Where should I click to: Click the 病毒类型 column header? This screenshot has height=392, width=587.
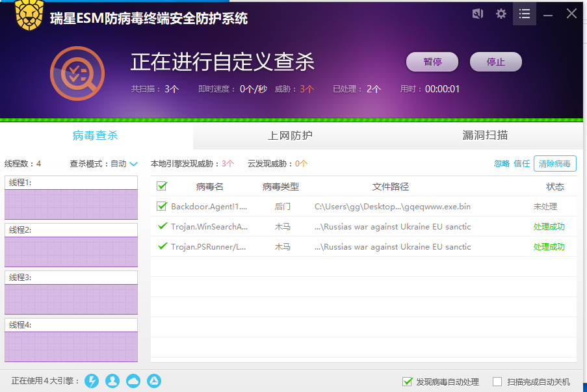coord(281,187)
